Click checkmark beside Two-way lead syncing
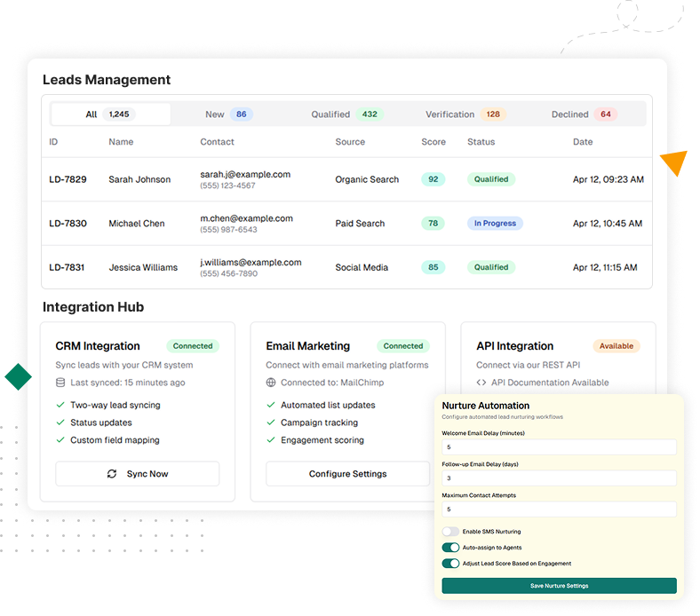The width and height of the screenshot is (700, 616). [x=60, y=406]
